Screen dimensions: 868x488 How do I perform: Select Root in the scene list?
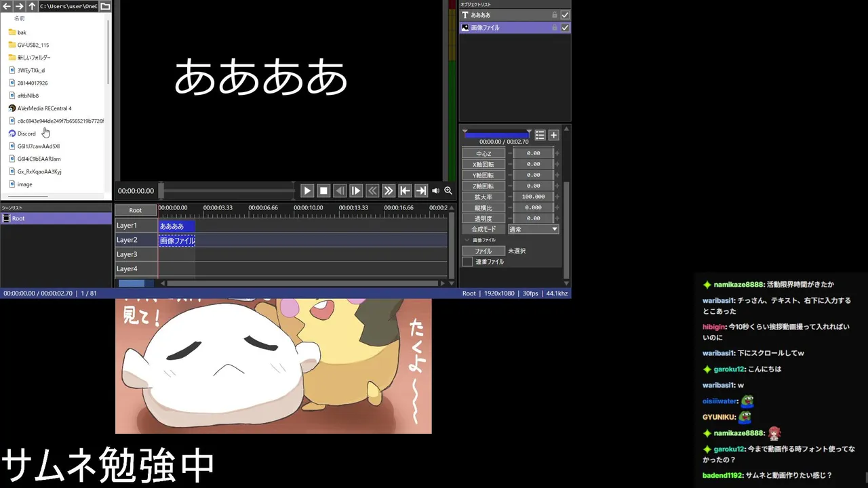click(56, 218)
